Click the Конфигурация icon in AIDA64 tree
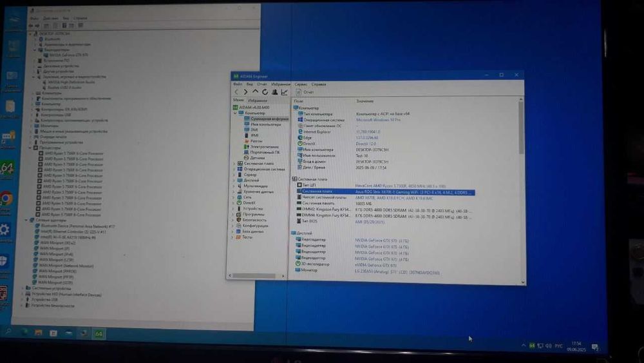644x363 pixels. 238,226
